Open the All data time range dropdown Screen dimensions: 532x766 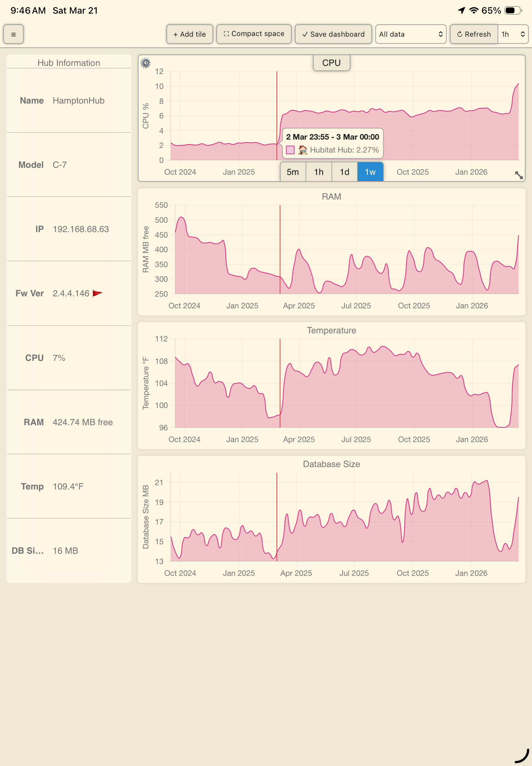click(410, 34)
